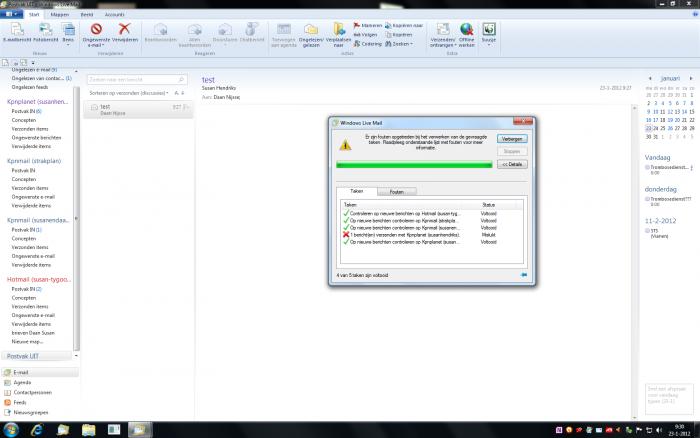Click the Status column header
This screenshot has height=438, width=700.
[489, 205]
